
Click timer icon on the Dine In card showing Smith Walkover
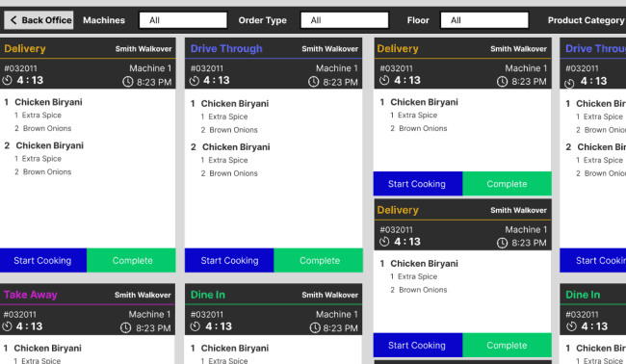pyautogui.click(x=195, y=326)
